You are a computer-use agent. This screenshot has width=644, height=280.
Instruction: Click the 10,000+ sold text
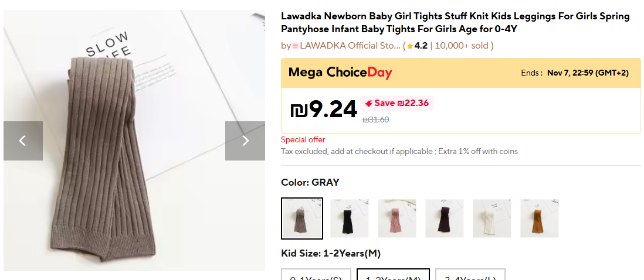[x=462, y=46]
